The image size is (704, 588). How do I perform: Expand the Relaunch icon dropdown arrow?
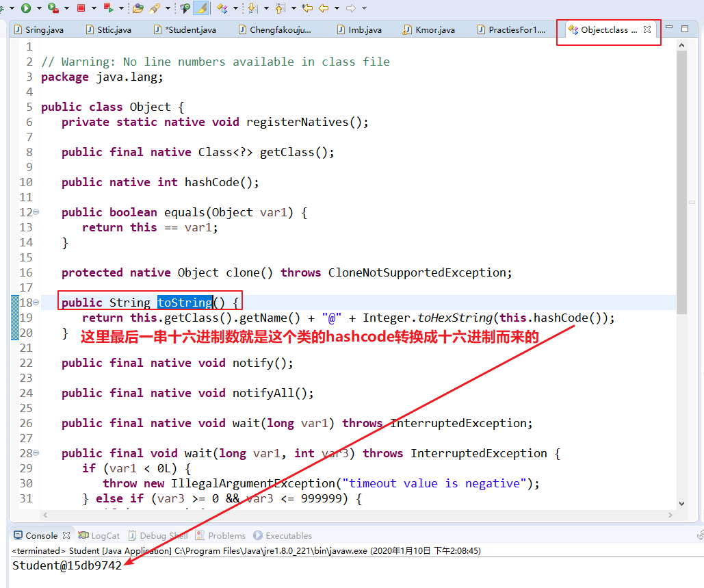pos(121,8)
